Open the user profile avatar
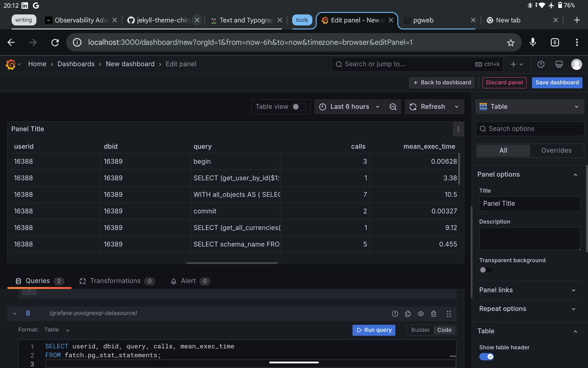 (577, 64)
